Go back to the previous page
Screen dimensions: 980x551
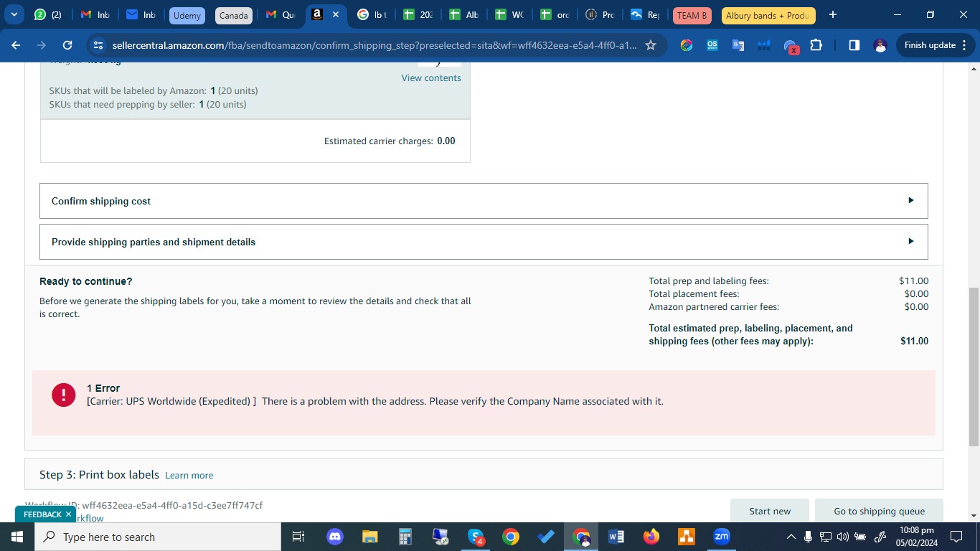16,45
